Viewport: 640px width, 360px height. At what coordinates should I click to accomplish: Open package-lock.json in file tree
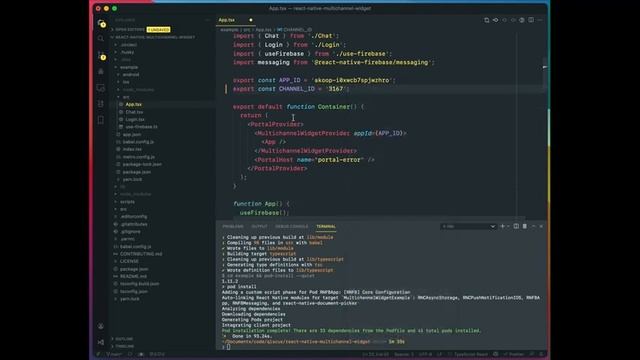(x=142, y=164)
